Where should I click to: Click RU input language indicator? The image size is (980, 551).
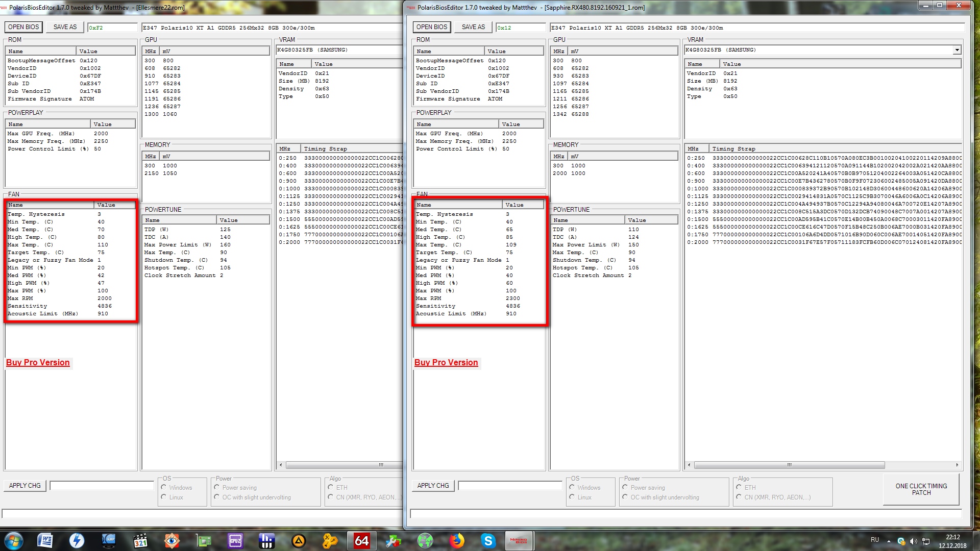pos(875,540)
